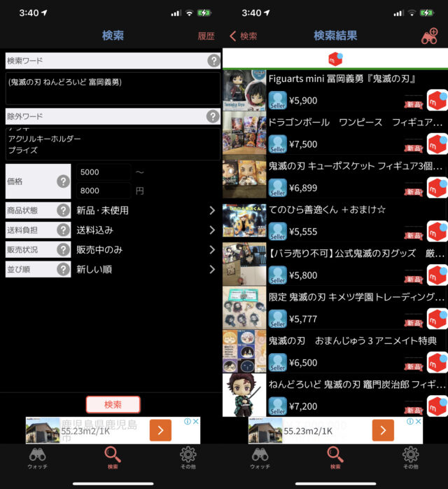Open Mercari icon on Figuarts mini row
Screen dimensions: 448x489
pyautogui.click(x=437, y=100)
